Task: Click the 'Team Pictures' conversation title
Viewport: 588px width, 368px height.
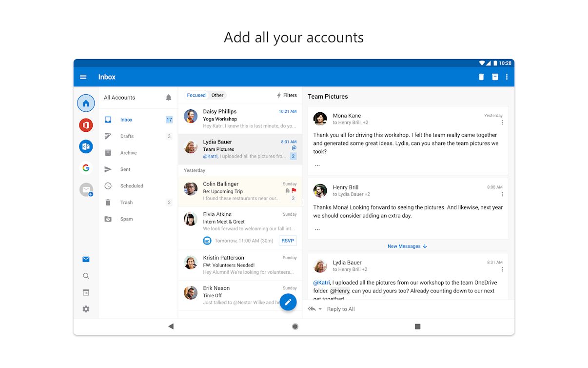Action: (x=328, y=97)
